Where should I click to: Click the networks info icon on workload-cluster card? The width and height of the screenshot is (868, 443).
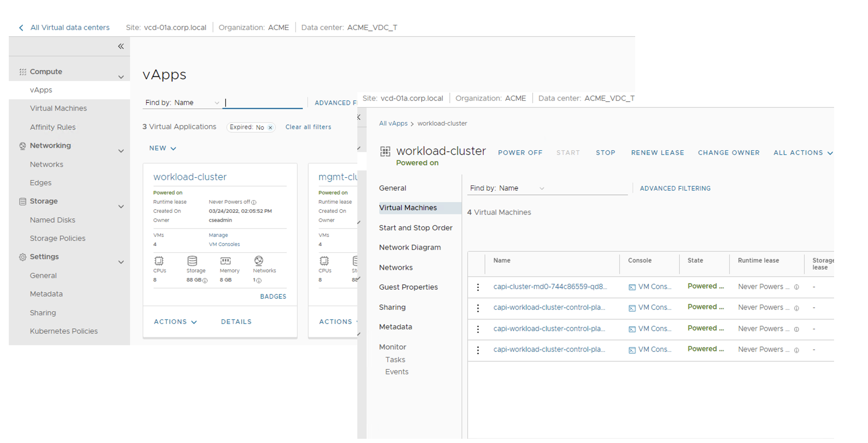[259, 280]
